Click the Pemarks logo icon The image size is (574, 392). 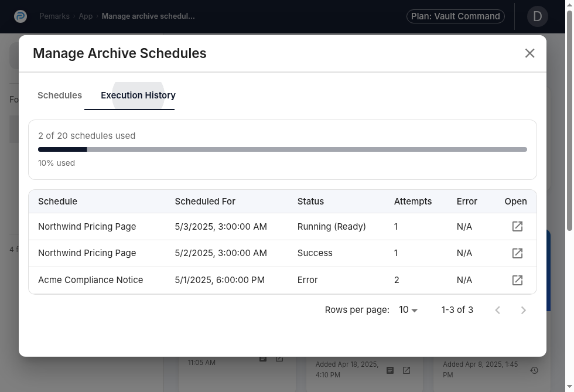[x=20, y=16]
